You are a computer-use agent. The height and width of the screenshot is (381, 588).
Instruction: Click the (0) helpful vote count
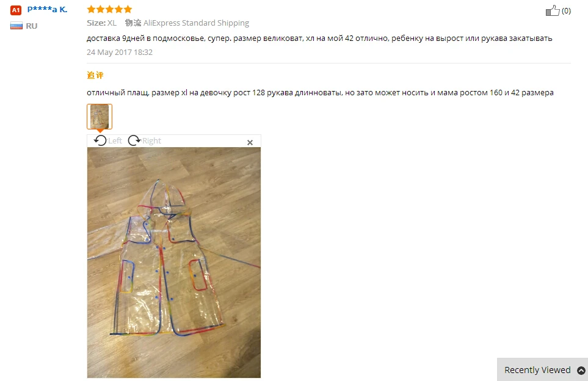(x=566, y=11)
